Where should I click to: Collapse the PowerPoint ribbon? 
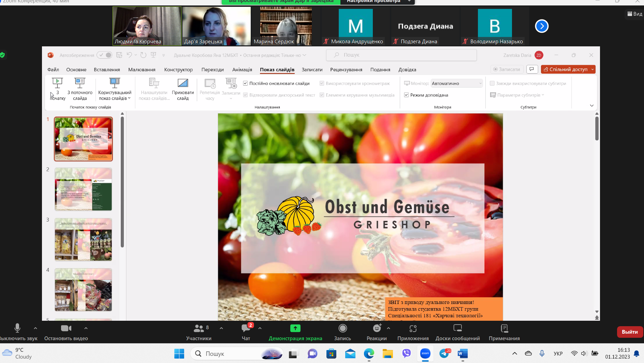coord(592,106)
